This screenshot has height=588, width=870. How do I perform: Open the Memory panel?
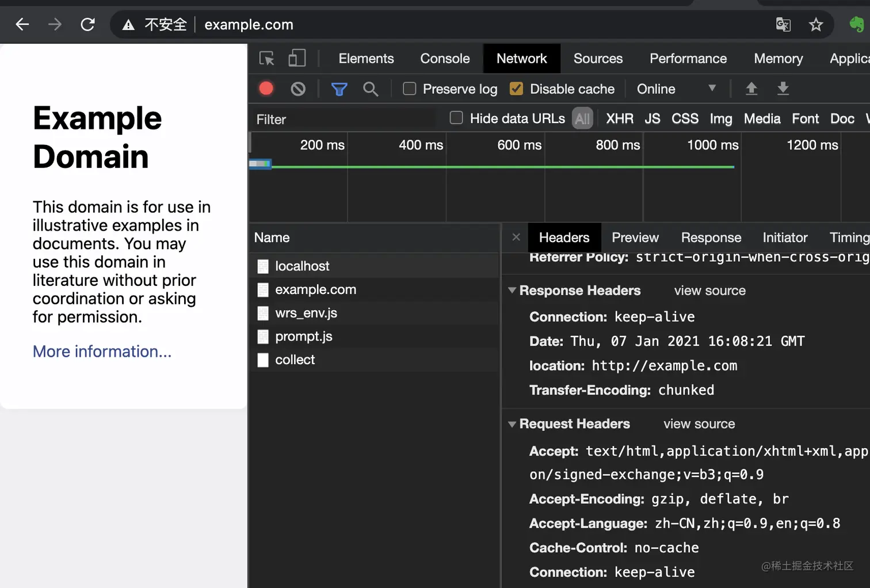(x=778, y=59)
